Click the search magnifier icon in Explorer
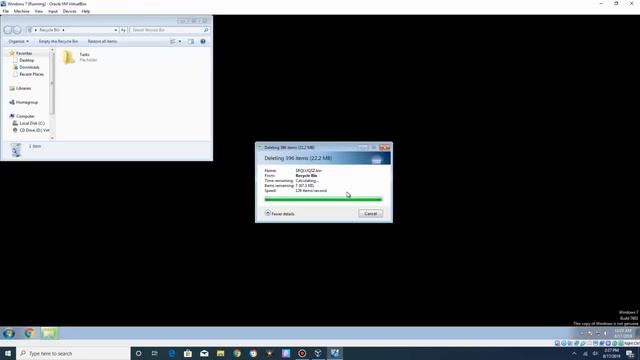The image size is (640, 360). 206,30
